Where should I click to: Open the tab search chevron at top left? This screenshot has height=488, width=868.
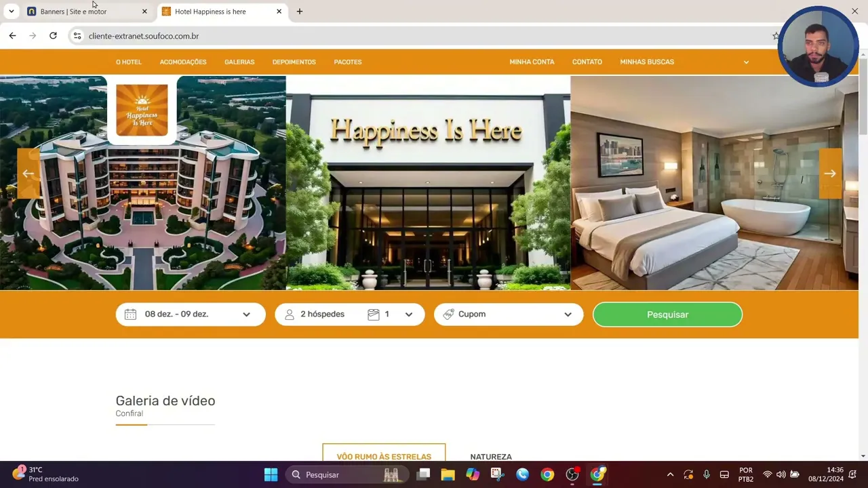[11, 12]
